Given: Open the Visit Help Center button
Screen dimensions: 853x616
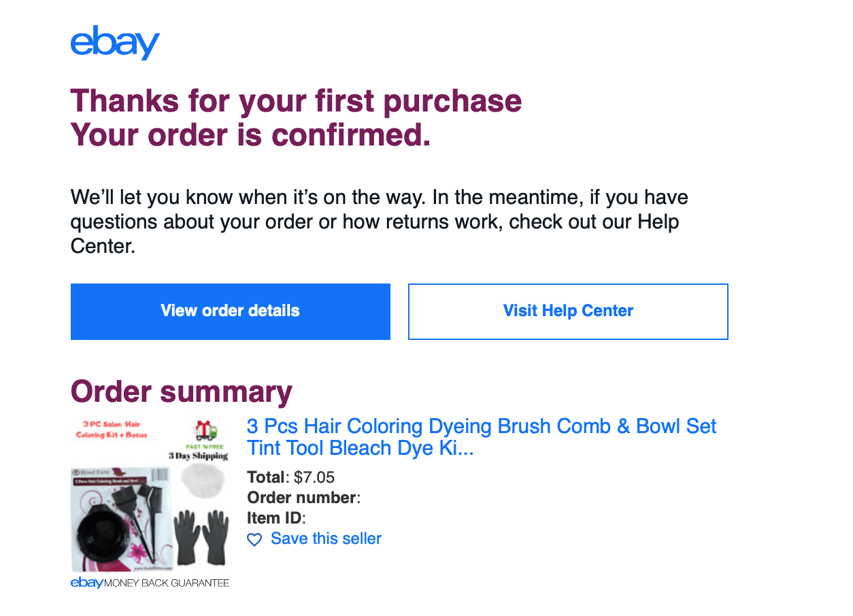Looking at the screenshot, I should [x=568, y=311].
